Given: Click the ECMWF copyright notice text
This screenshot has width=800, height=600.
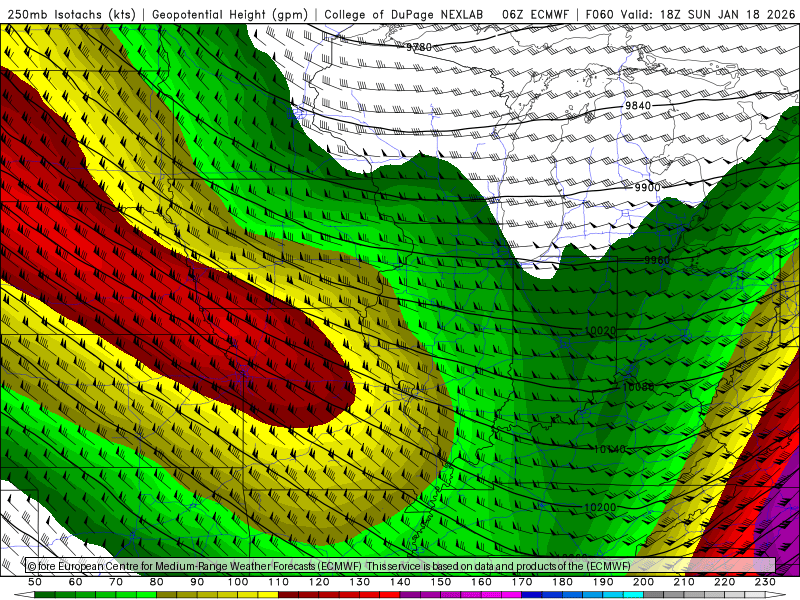Looking at the screenshot, I should [x=329, y=566].
